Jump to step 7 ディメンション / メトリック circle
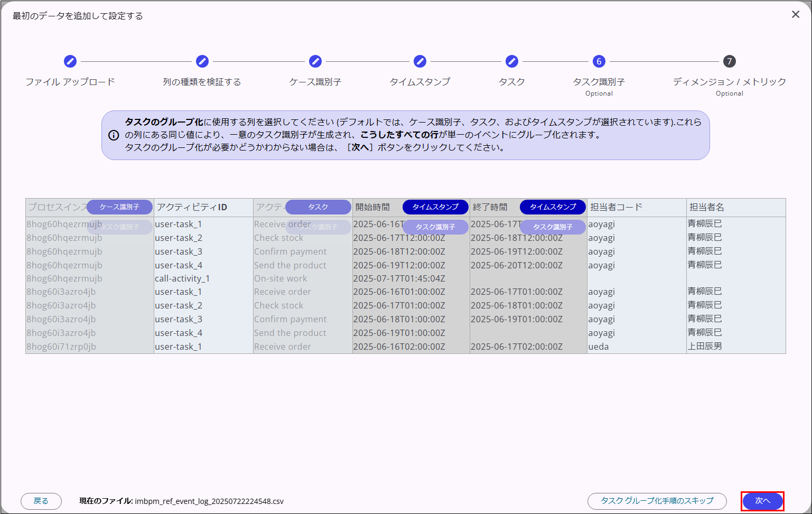812x514 pixels. click(x=729, y=61)
